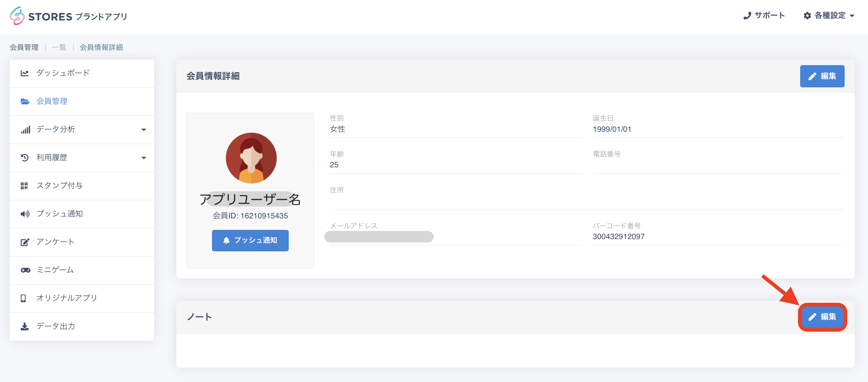Click the data export download icon
This screenshot has width=868, height=382.
(24, 326)
